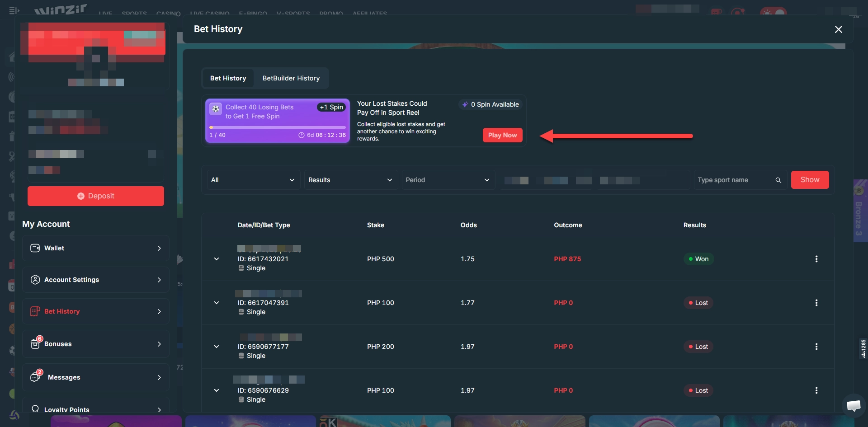
Task: Click the Account Settings profile icon
Action: click(x=35, y=280)
